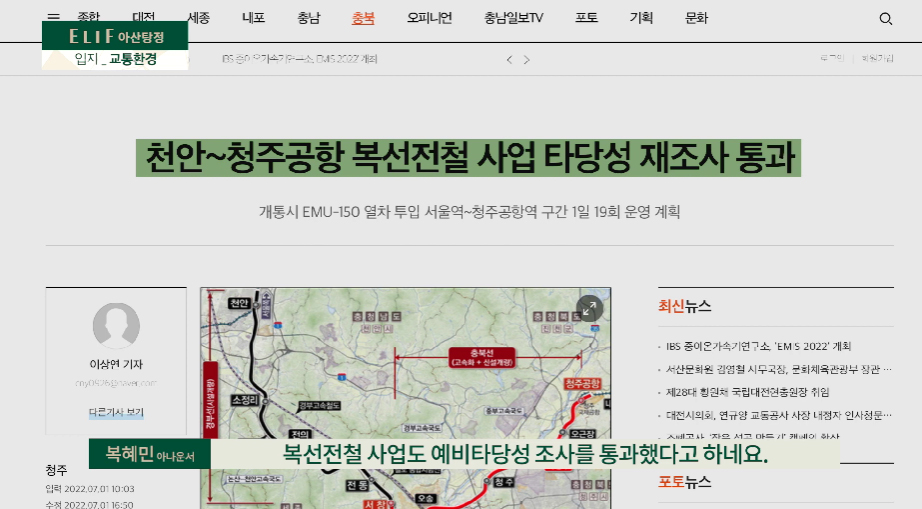Image resolution: width=922 pixels, height=509 pixels.
Task: Click the 최신뉴스 section heading
Action: click(684, 306)
